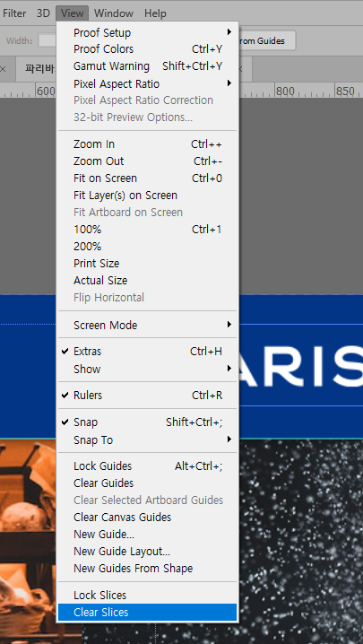This screenshot has height=644, width=363.
Task: Expand the Proof Setup submenu
Action: pos(147,32)
